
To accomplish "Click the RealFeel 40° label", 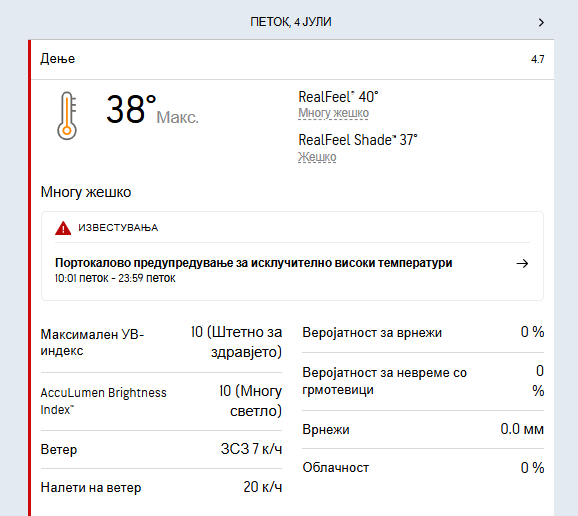I will coord(338,97).
